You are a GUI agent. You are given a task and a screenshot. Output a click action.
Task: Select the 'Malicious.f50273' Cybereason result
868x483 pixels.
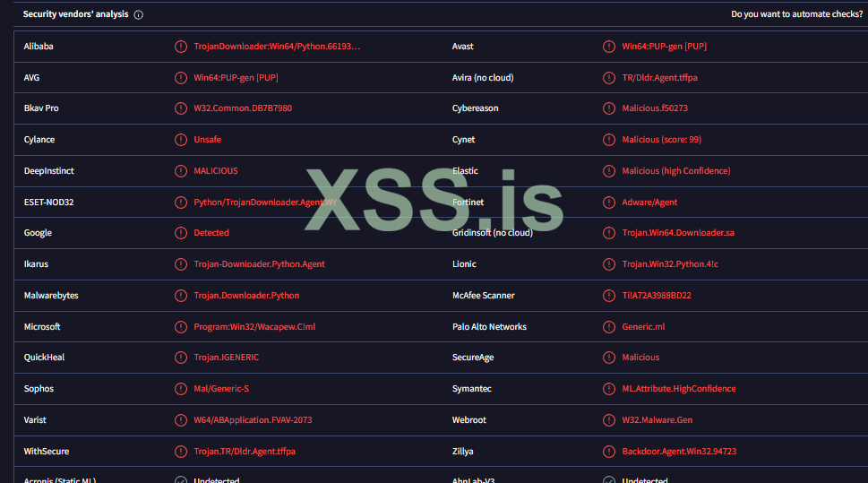[x=655, y=108]
